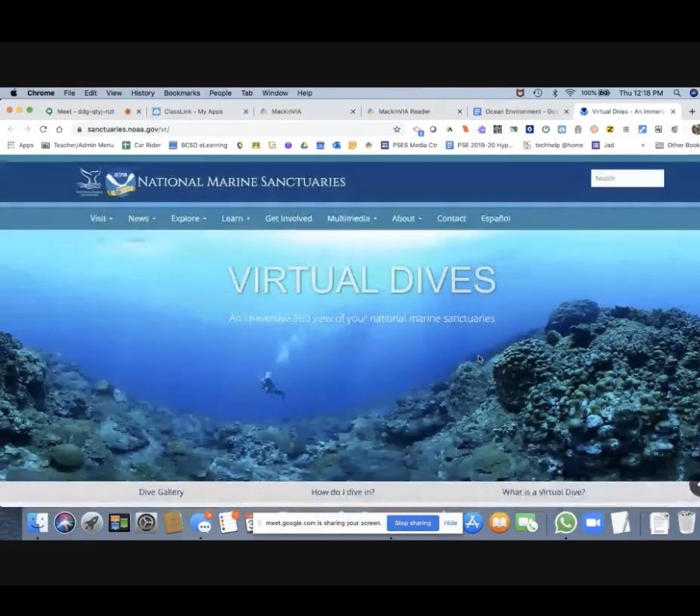Expand the Multimedia navigation dropdown
This screenshot has height=616, width=700.
pyautogui.click(x=352, y=219)
